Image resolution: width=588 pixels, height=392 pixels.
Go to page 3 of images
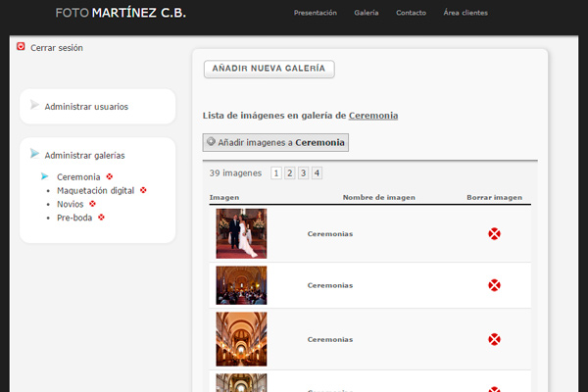[x=304, y=173]
